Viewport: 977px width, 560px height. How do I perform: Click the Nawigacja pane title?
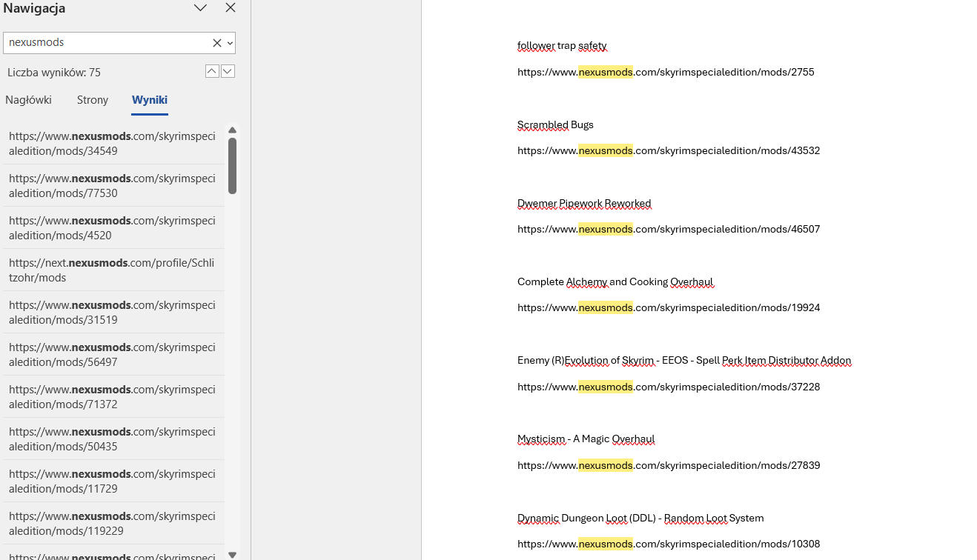tap(33, 8)
